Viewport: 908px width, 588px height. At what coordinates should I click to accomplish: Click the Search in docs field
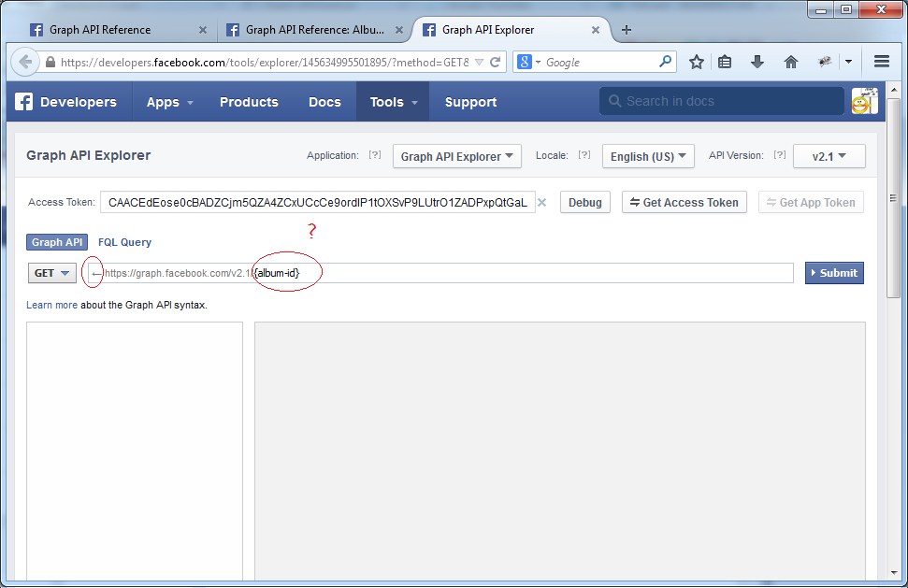pos(722,101)
